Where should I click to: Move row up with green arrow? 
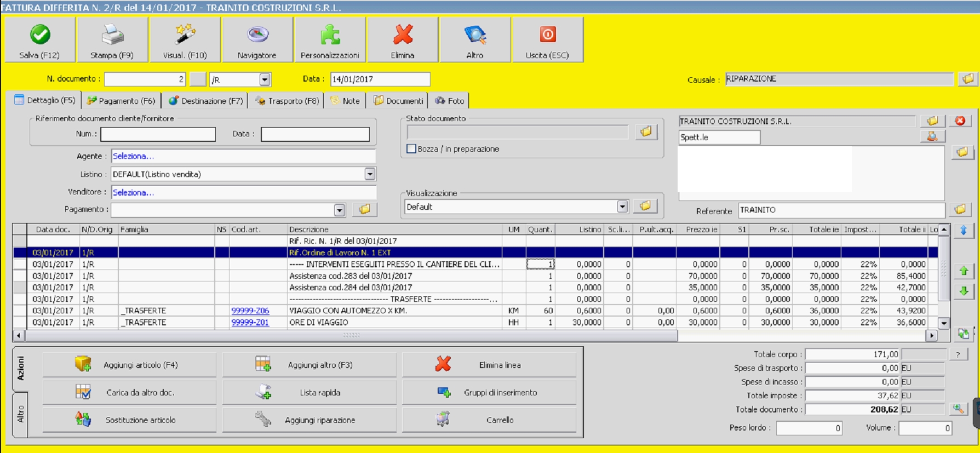pos(964,271)
